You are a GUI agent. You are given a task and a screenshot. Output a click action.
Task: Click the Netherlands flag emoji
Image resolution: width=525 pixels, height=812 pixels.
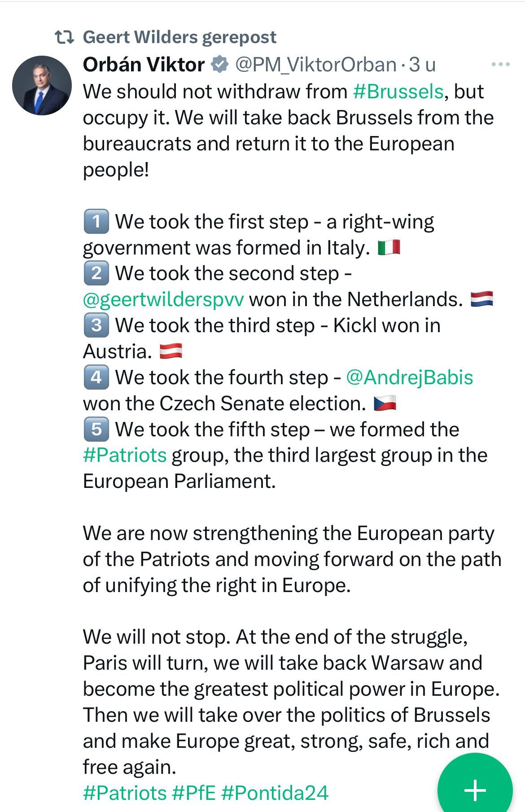pos(482,299)
